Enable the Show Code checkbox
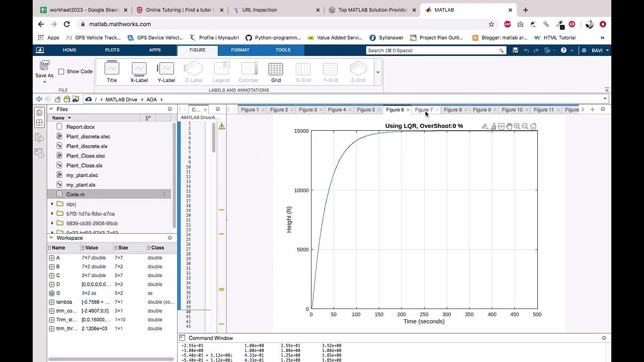This screenshot has height=362, width=644. click(61, 71)
